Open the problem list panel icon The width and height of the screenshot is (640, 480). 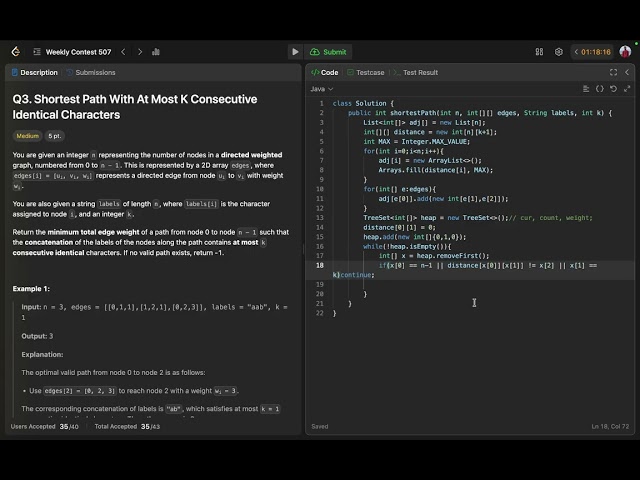click(37, 52)
